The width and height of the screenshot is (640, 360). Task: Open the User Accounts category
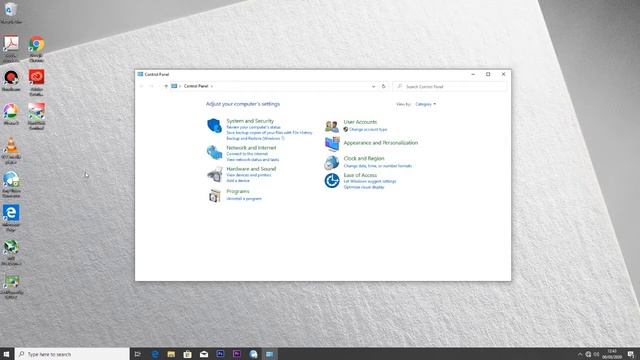tap(360, 122)
